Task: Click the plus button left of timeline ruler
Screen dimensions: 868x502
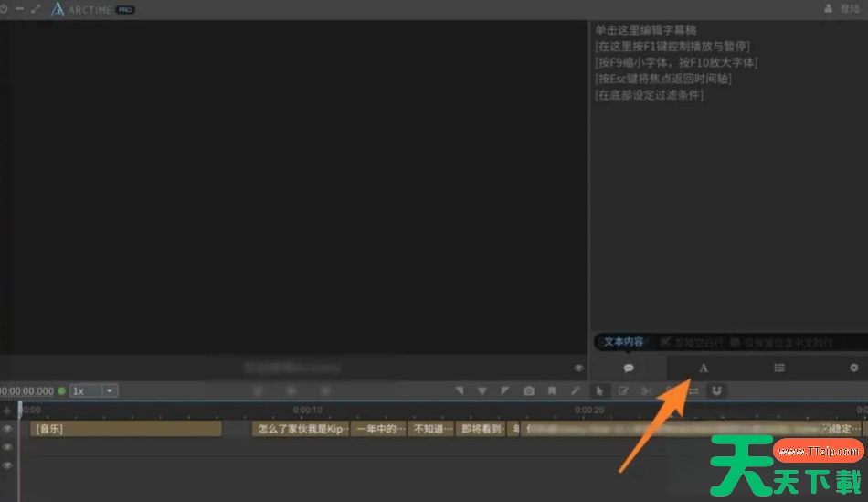Action: [x=7, y=411]
